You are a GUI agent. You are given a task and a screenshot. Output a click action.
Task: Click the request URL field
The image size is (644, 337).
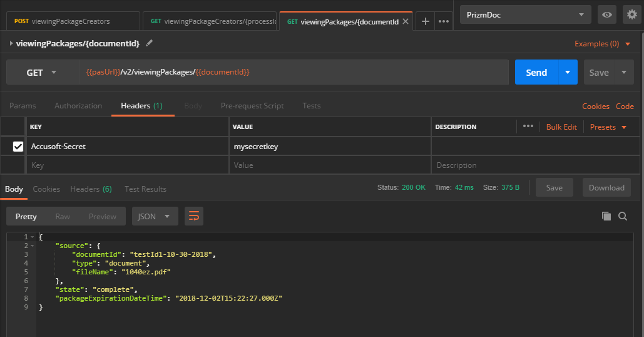[x=294, y=72]
